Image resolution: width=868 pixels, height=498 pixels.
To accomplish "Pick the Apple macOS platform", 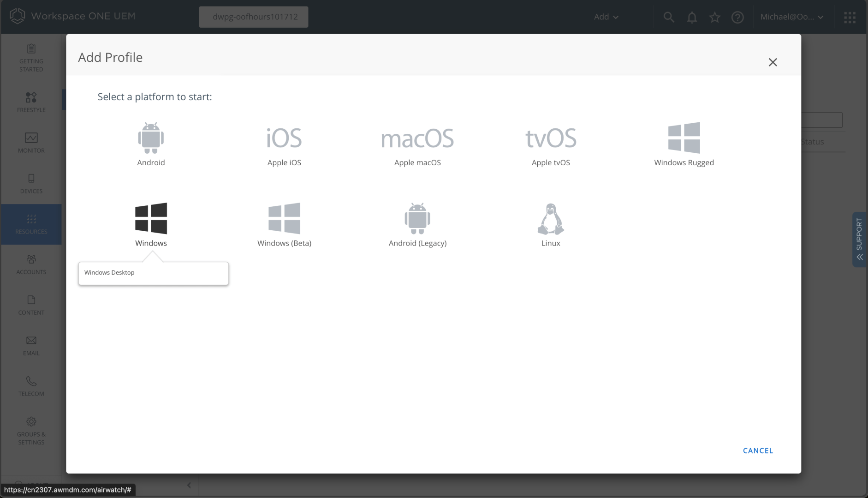I will point(417,139).
